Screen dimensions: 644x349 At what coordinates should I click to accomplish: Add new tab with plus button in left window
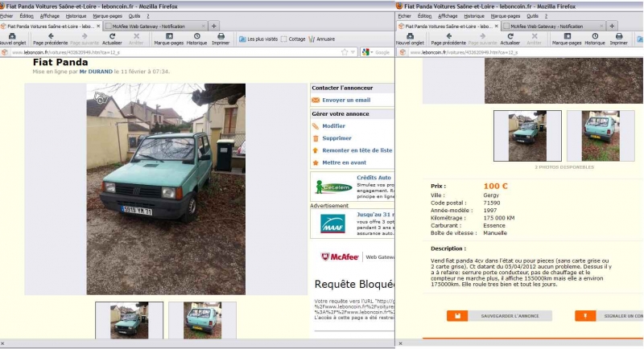pyautogui.click(x=213, y=26)
